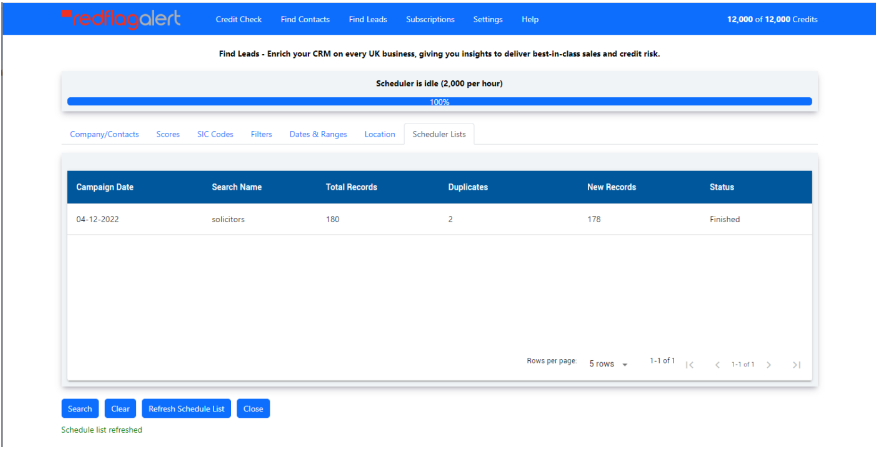This screenshot has width=876, height=452.
Task: Open Credit Check menu
Action: click(x=239, y=20)
